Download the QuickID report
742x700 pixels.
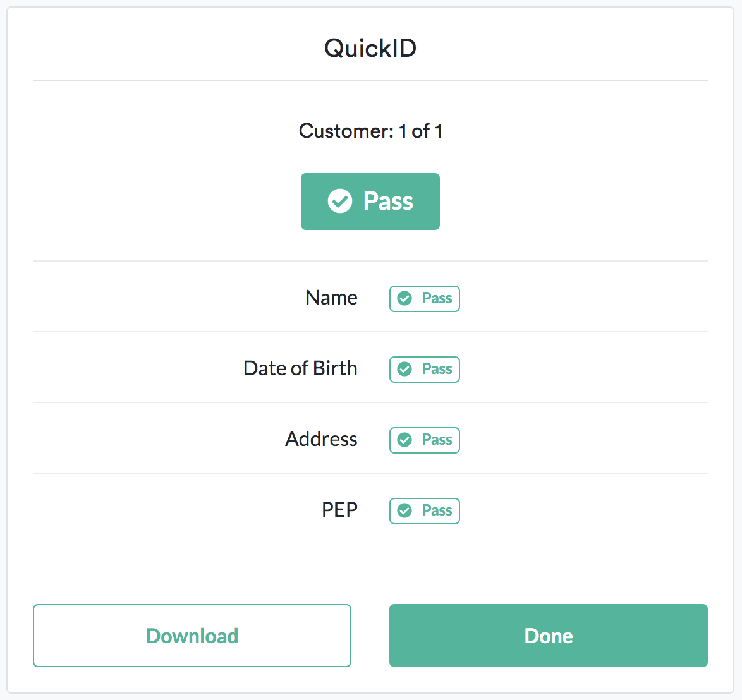[192, 636]
